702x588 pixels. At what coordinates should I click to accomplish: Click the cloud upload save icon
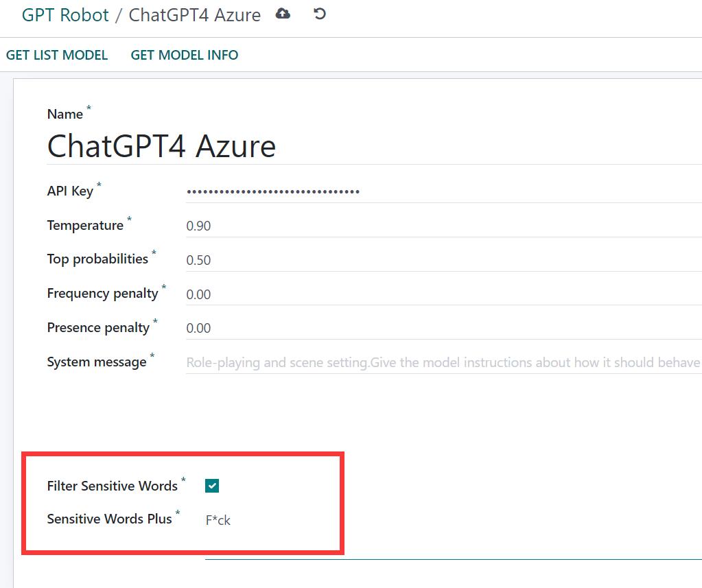(283, 14)
